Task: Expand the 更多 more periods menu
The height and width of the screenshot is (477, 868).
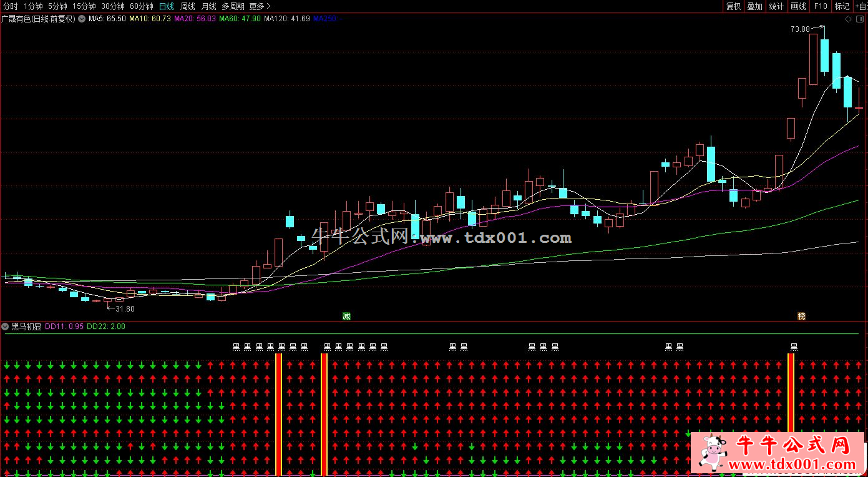Action: point(260,6)
